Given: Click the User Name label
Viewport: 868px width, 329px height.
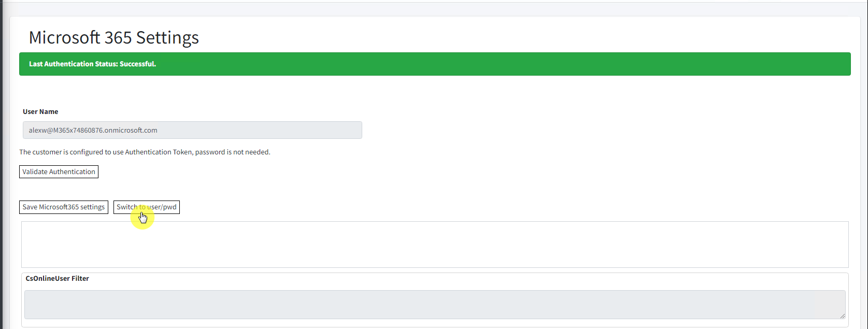Looking at the screenshot, I should tap(40, 111).
